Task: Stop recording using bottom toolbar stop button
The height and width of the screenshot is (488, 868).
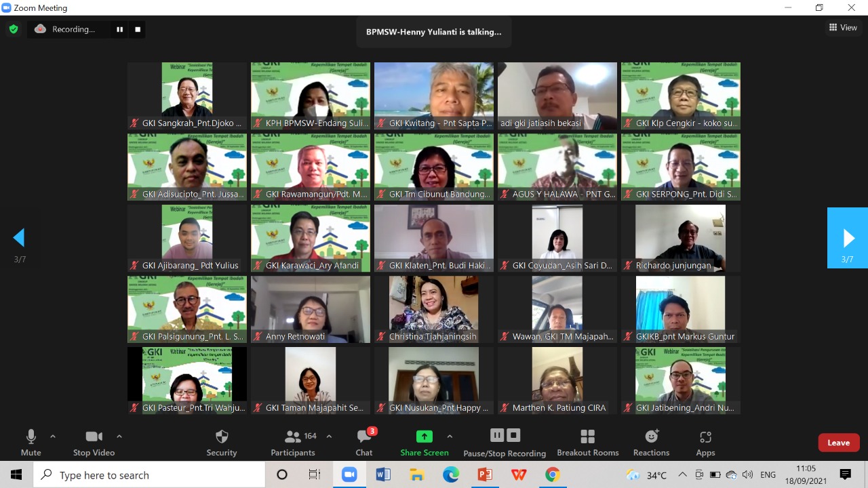Action: pyautogui.click(x=513, y=435)
